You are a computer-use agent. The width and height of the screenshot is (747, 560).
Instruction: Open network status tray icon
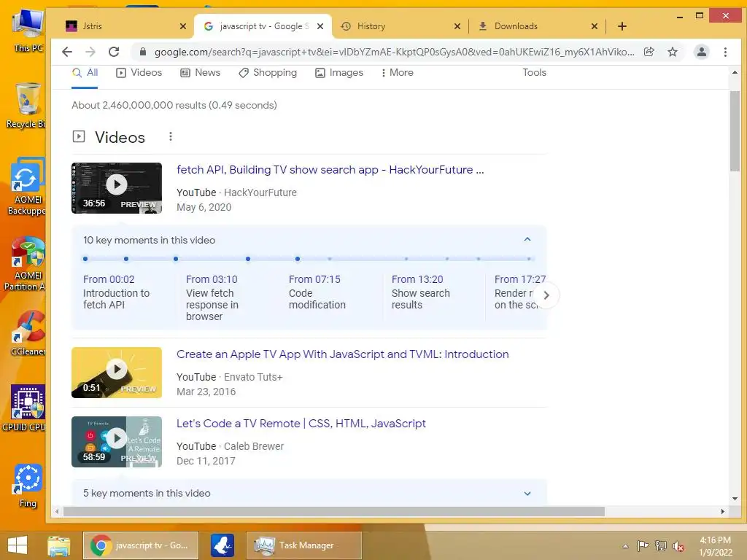click(x=660, y=545)
